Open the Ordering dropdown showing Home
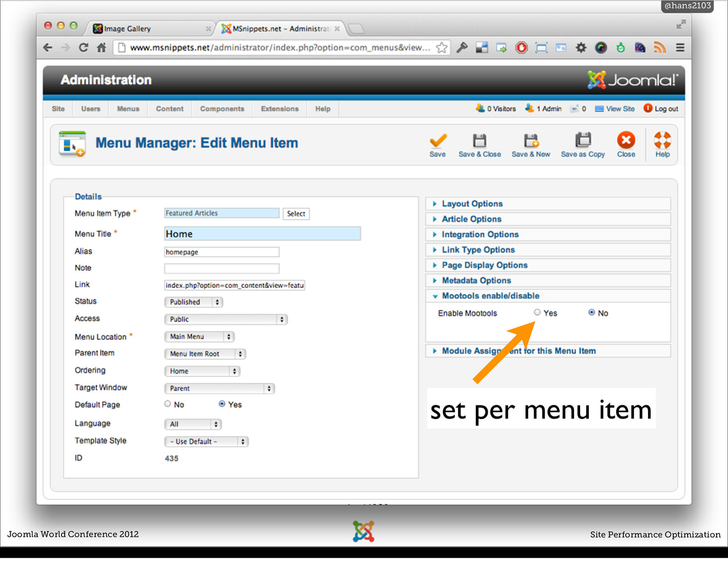The width and height of the screenshot is (728, 561). (x=202, y=371)
